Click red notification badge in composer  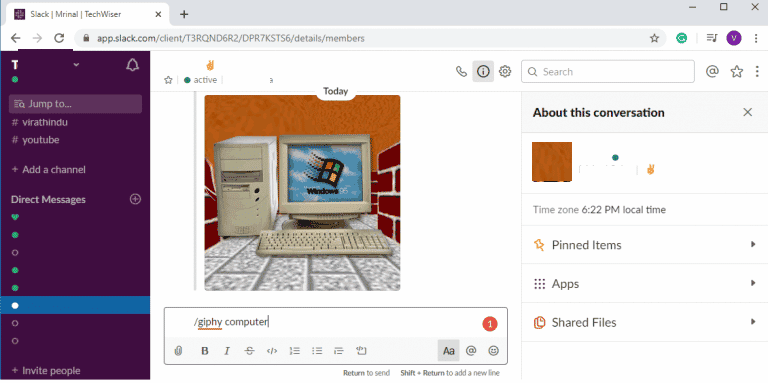pyautogui.click(x=490, y=323)
